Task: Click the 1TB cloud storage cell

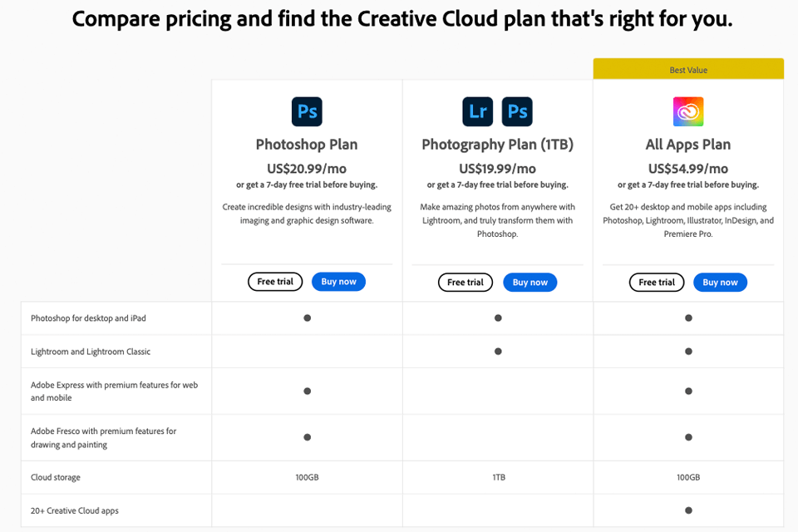Action: (x=498, y=478)
